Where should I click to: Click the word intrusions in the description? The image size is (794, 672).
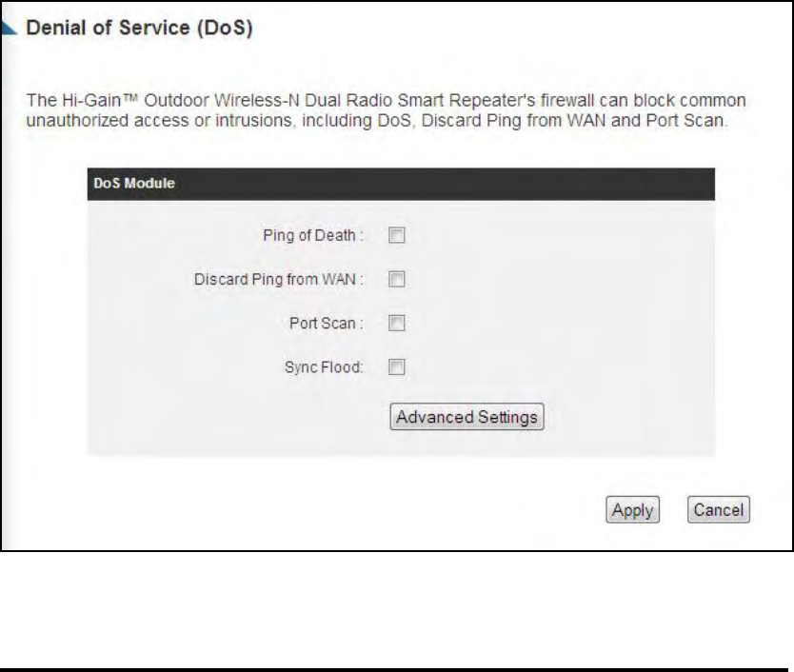pyautogui.click(x=256, y=121)
